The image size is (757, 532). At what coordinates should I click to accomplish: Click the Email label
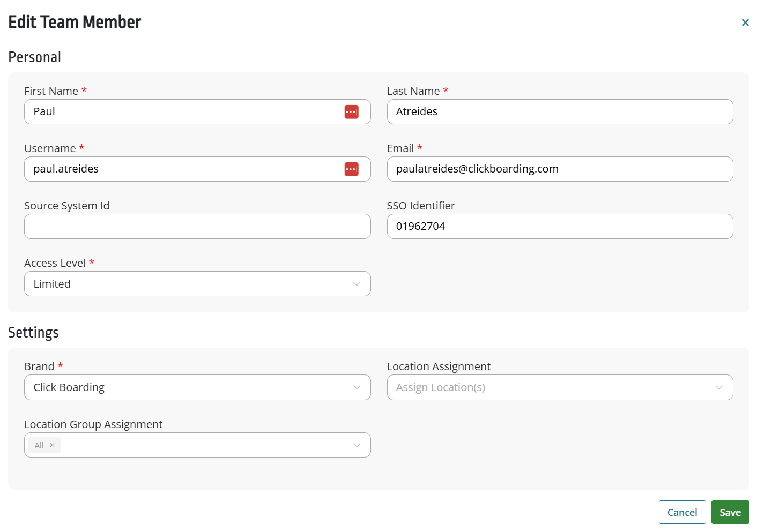tap(400, 148)
